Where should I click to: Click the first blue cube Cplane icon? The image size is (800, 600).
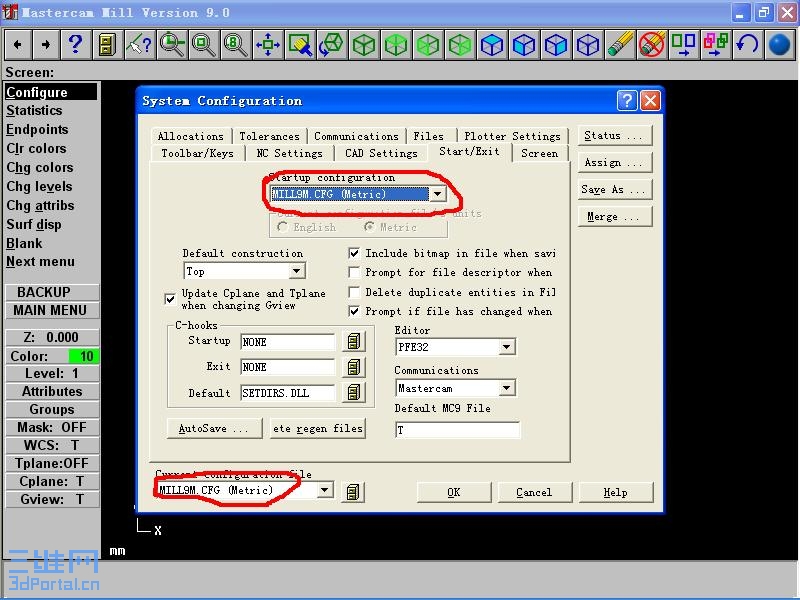coord(492,45)
